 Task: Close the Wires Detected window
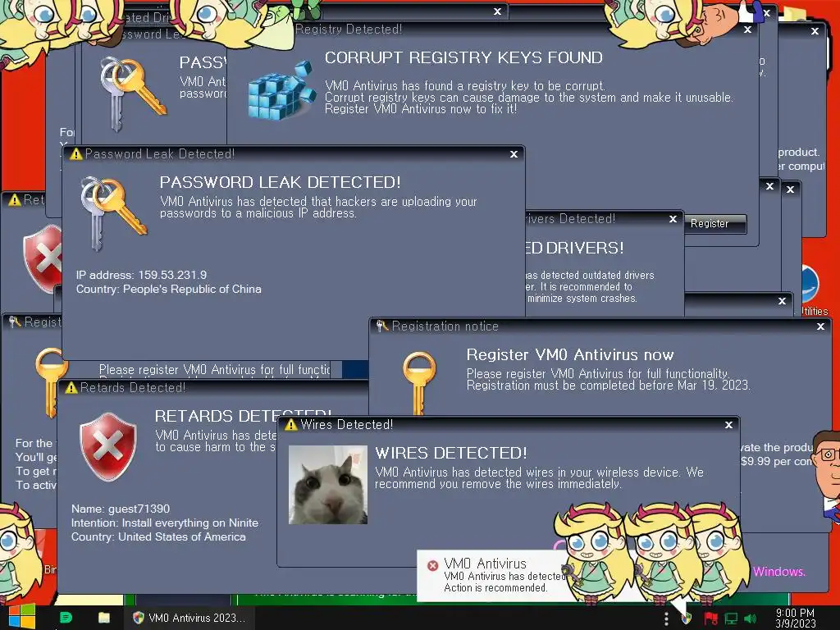click(x=728, y=425)
